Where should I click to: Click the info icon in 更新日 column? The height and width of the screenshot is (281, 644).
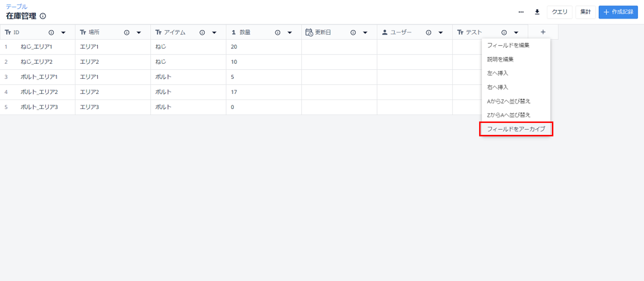coord(353,32)
